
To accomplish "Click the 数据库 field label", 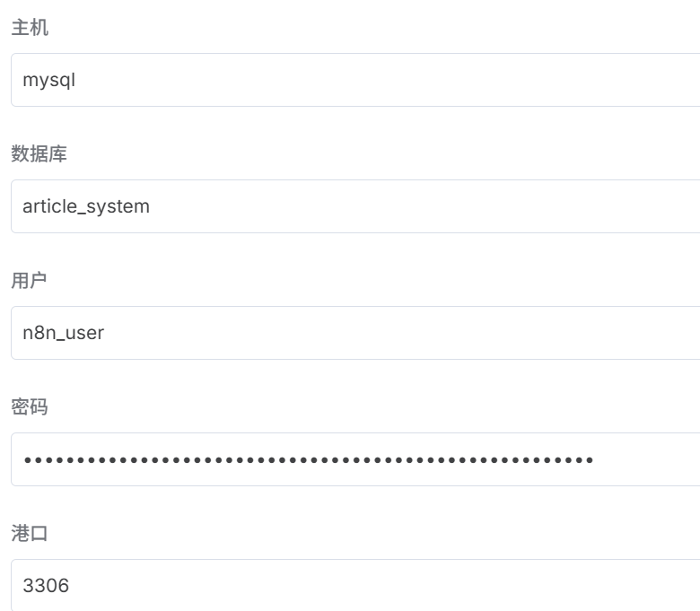I will pos(39,154).
